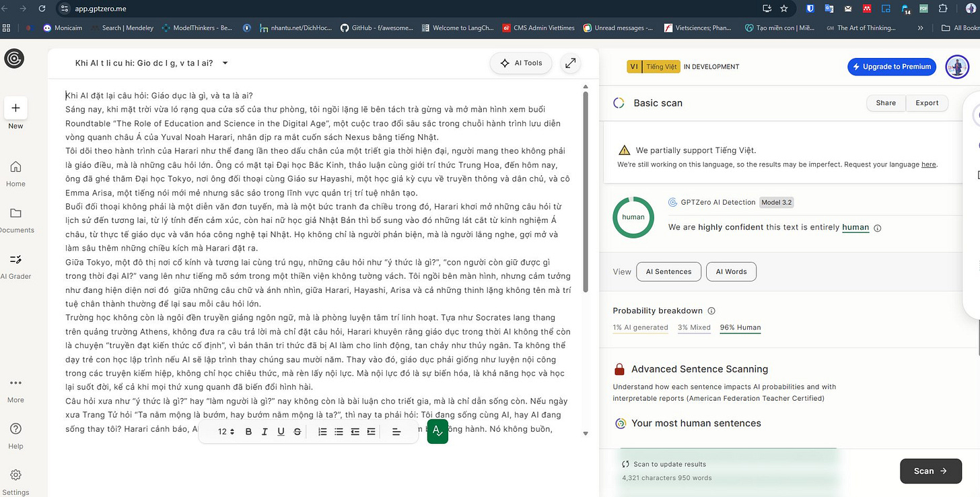
Task: Share the scan results
Action: tap(886, 103)
